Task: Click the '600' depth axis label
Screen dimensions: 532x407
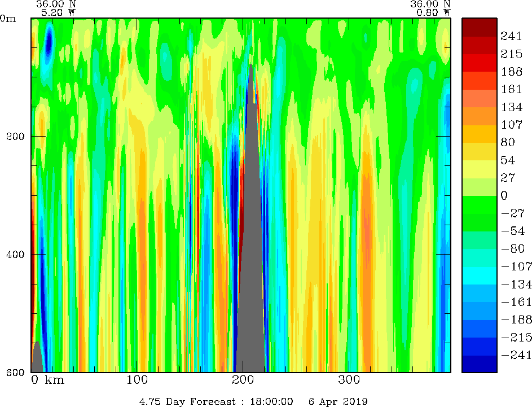Action: point(15,373)
